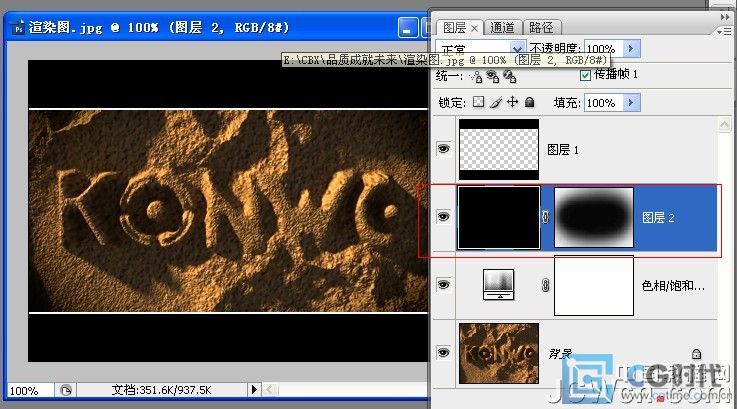Switch to the 通道 tab
The width and height of the screenshot is (737, 409).
(502, 28)
